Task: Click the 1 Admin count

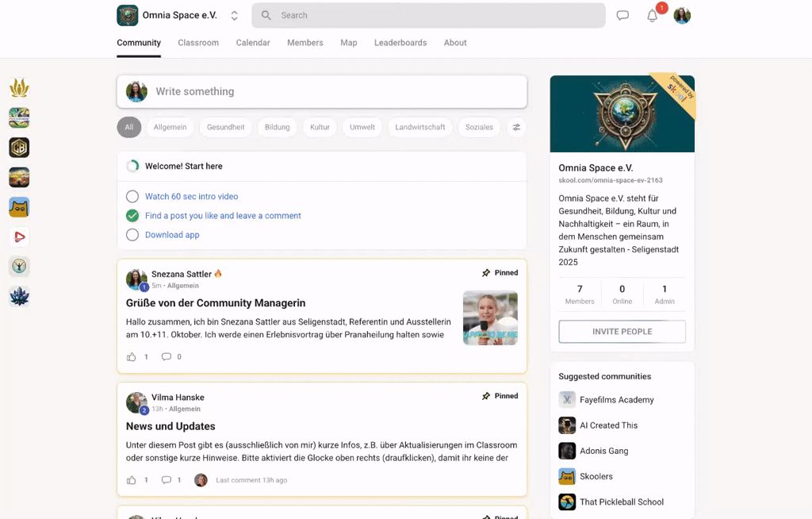Action: 665,294
